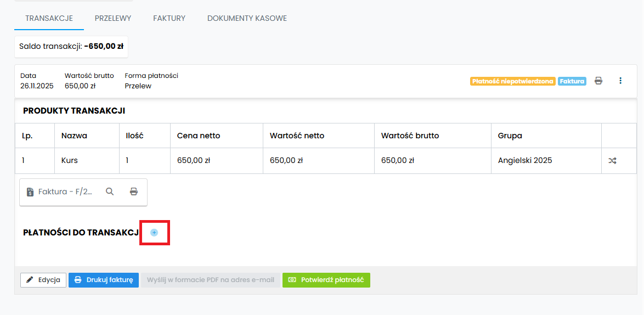Preview the invoice with the magnifier icon
This screenshot has height=315, width=644.
pos(110,192)
